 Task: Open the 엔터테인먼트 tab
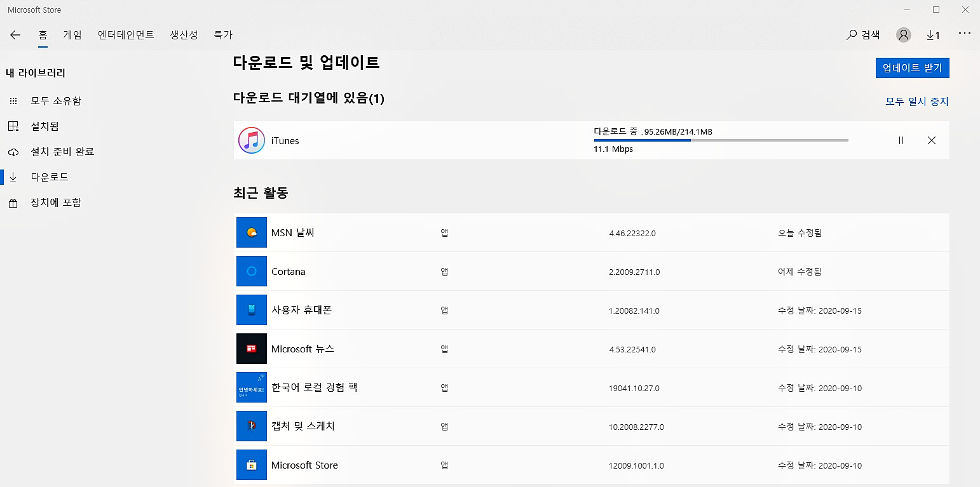coord(126,35)
